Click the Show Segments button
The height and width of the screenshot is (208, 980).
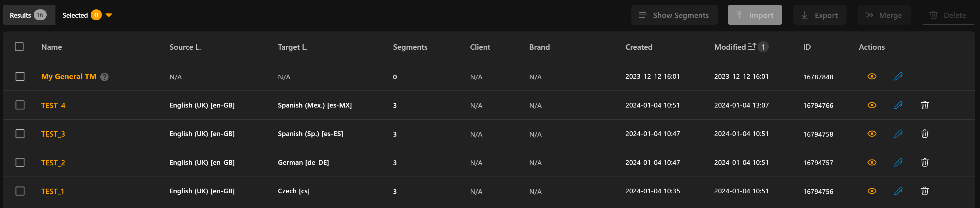(674, 15)
